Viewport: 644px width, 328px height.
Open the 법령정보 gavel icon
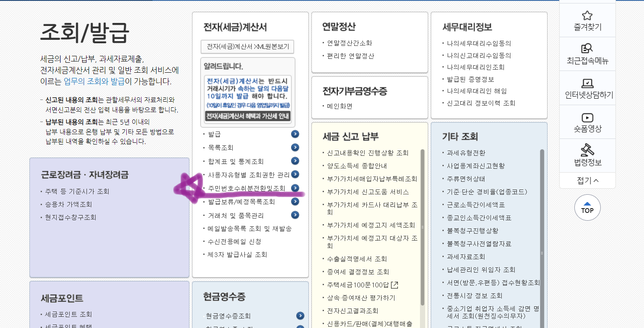point(587,150)
